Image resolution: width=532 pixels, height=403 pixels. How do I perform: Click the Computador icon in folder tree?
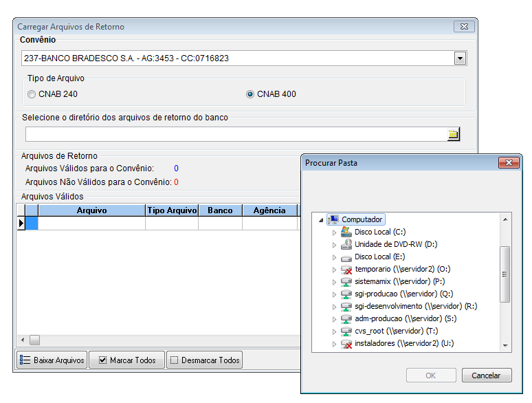pos(334,219)
